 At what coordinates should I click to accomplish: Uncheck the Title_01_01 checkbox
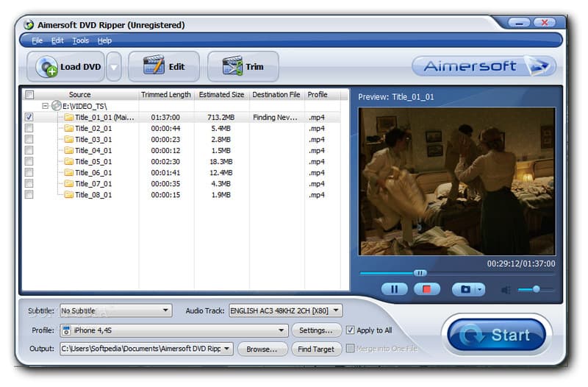click(x=29, y=117)
